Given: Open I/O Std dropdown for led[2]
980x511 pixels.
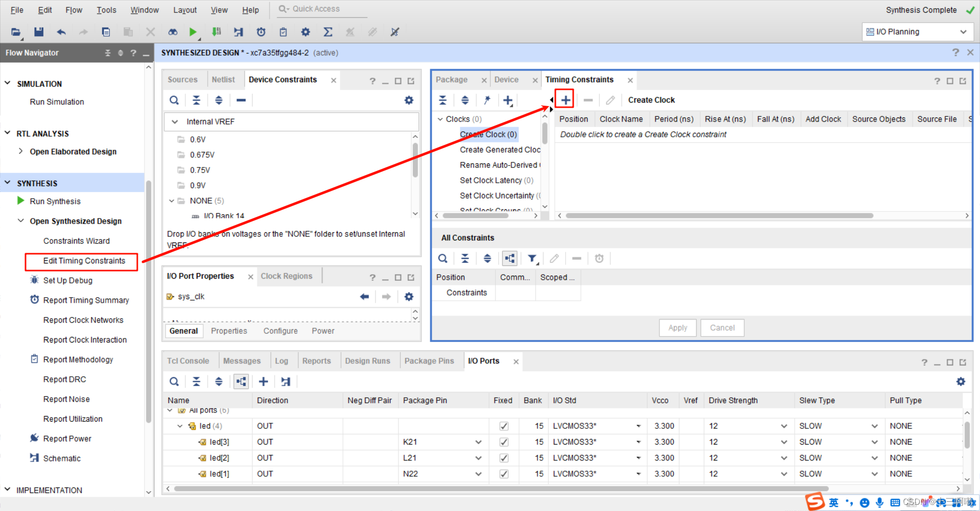Looking at the screenshot, I should [x=638, y=458].
